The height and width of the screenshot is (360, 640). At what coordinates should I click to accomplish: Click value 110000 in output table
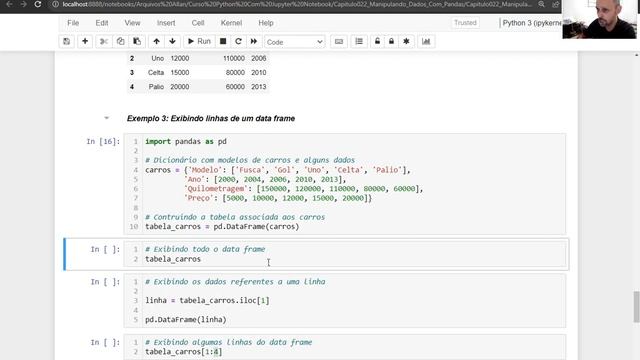point(234,58)
